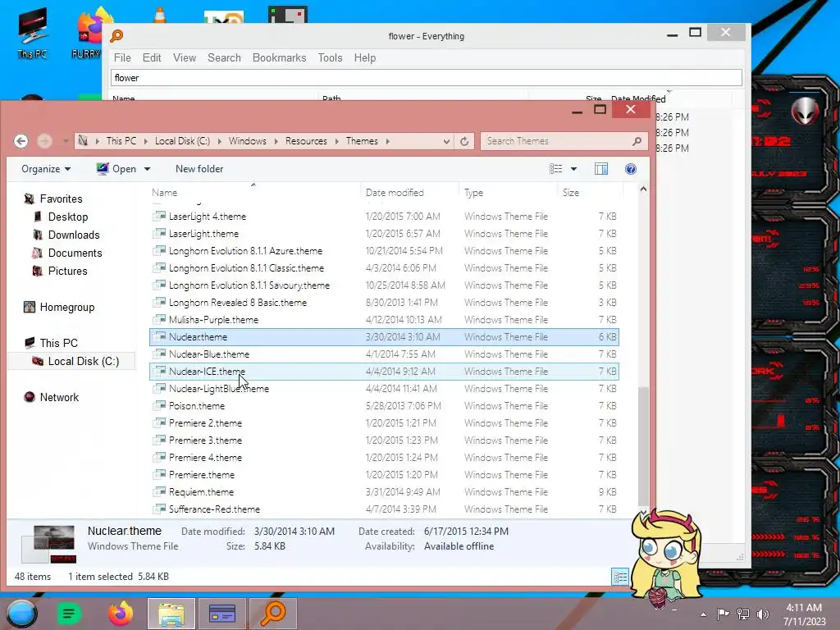Open the Search menu in Everything

point(224,58)
